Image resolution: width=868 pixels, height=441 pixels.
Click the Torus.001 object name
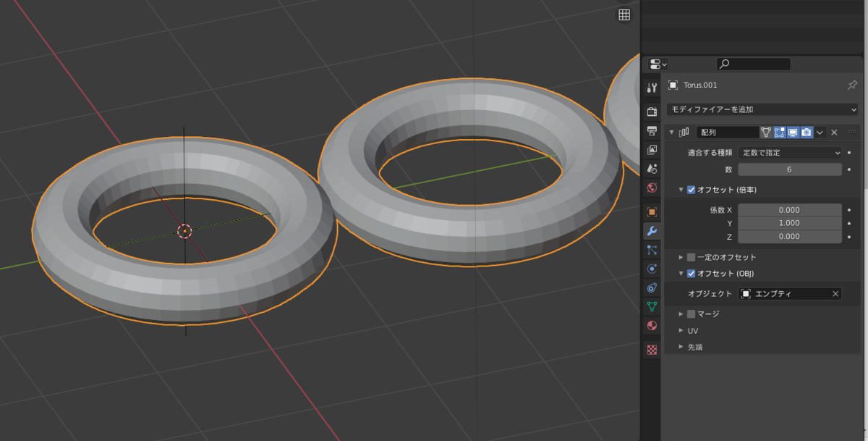tap(700, 85)
